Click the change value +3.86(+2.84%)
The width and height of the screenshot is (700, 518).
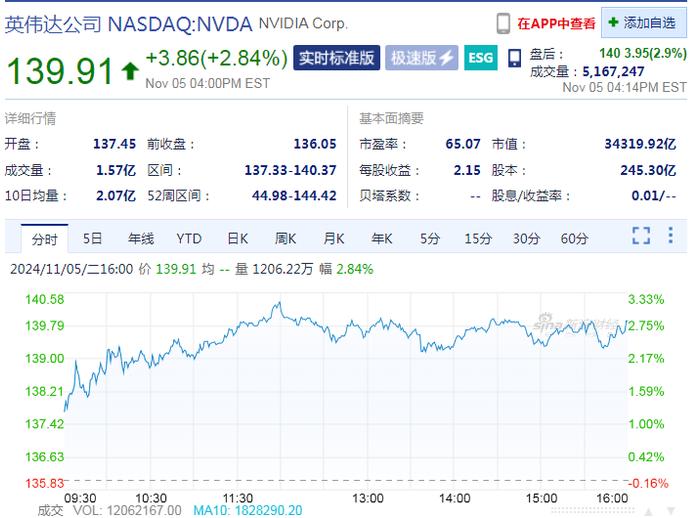pyautogui.click(x=217, y=58)
